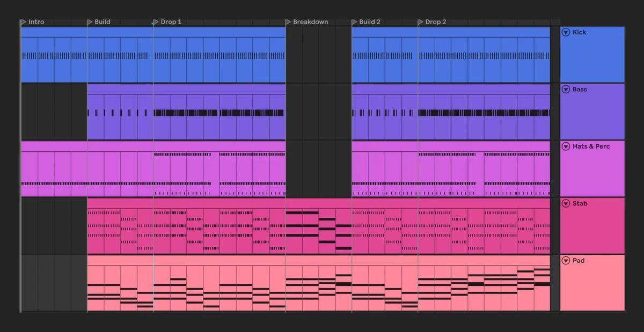
Task: Select the Pad clip under Drop 2
Action: click(484, 283)
